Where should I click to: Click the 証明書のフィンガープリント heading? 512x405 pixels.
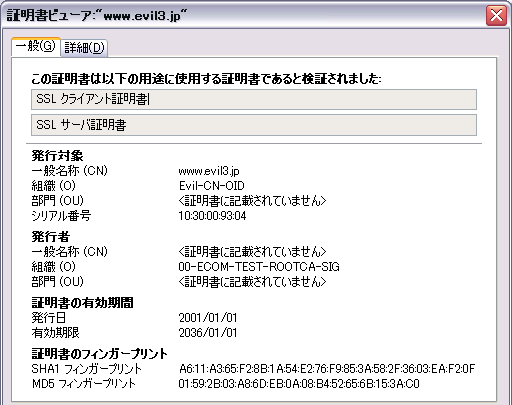99,354
